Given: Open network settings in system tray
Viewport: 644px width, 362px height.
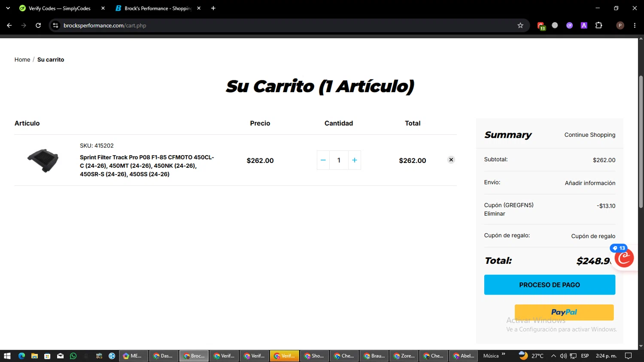Looking at the screenshot, I should coord(573,356).
